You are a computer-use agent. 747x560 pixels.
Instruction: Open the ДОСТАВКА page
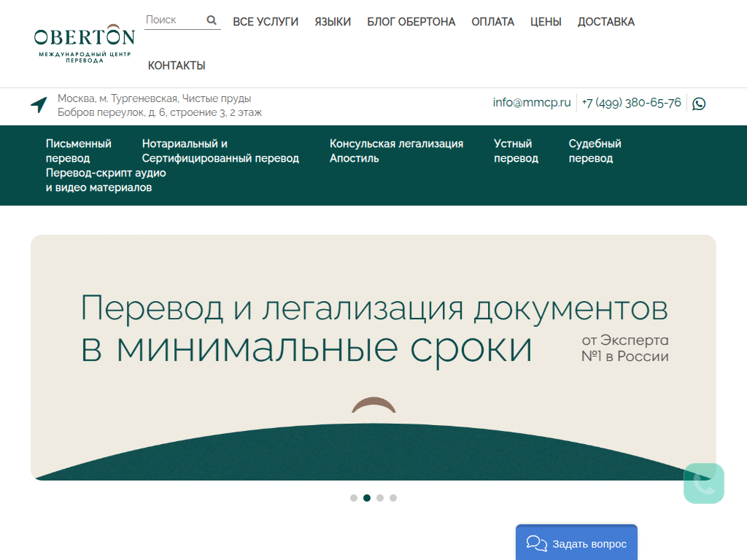[605, 21]
